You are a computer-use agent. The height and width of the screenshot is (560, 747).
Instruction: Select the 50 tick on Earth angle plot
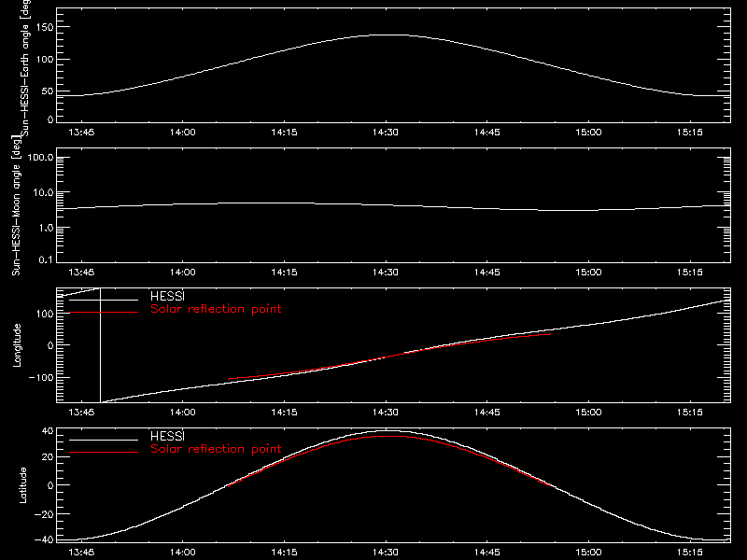tap(48, 91)
